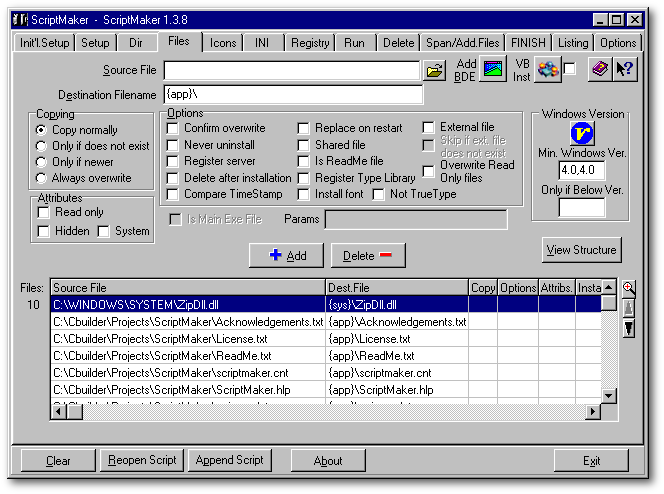Go to FINISH tab

[528, 43]
